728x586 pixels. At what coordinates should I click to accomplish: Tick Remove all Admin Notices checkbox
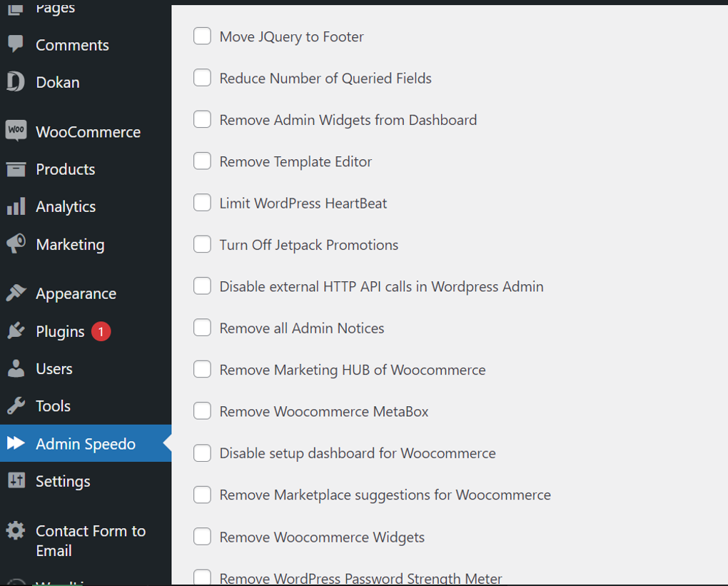pos(203,328)
